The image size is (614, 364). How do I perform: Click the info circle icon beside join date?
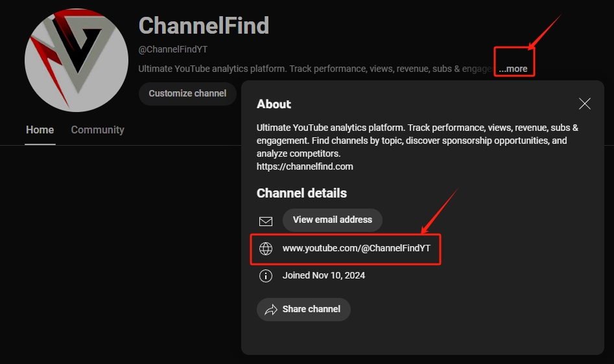[x=266, y=276]
